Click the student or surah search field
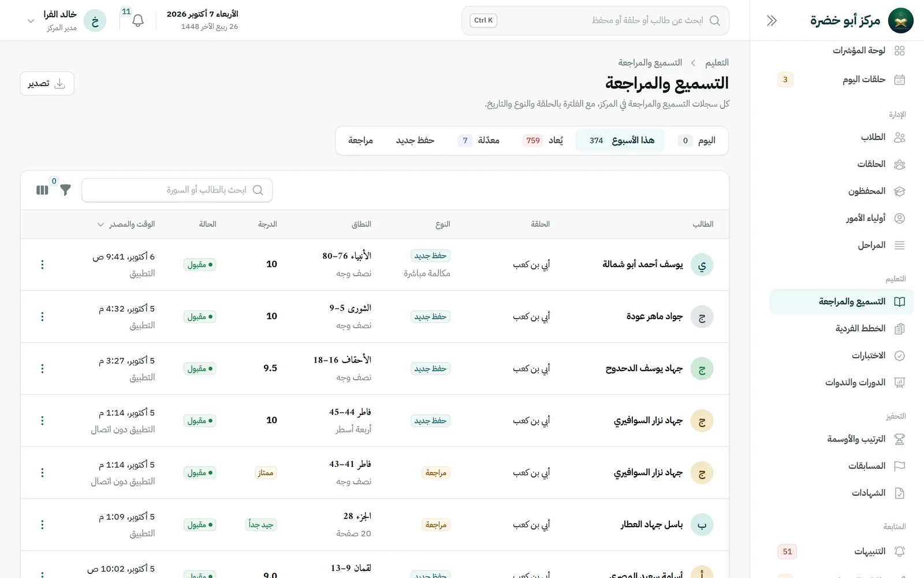924x578 pixels. [x=177, y=190]
